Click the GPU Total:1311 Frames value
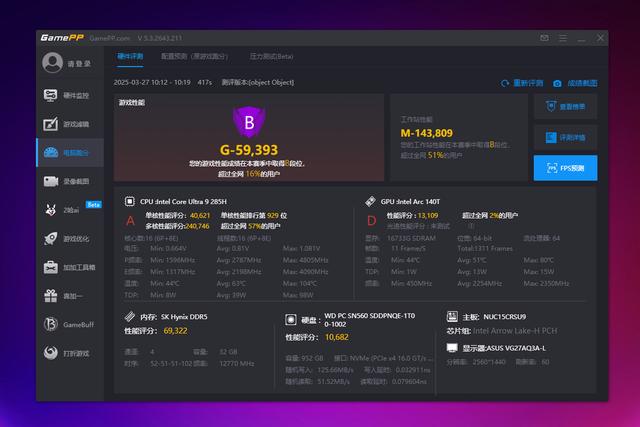 tap(485, 248)
